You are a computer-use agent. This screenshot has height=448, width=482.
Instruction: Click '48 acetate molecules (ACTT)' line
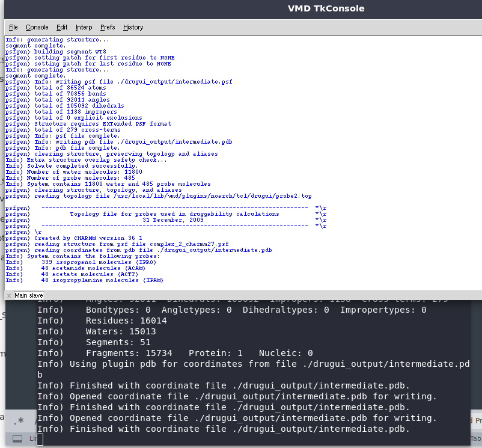point(72,274)
